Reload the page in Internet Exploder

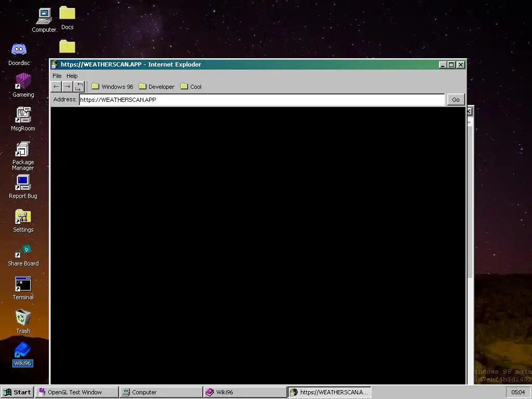79,87
